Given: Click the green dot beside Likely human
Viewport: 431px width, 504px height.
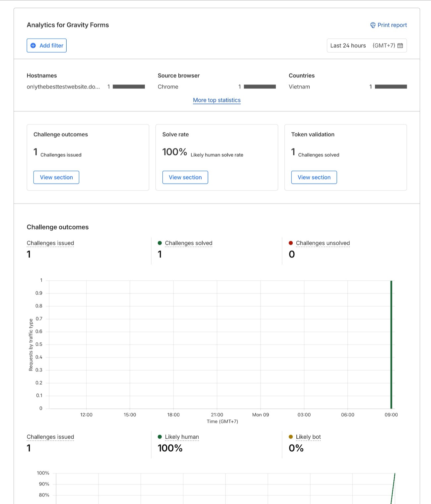Looking at the screenshot, I should coord(160,437).
